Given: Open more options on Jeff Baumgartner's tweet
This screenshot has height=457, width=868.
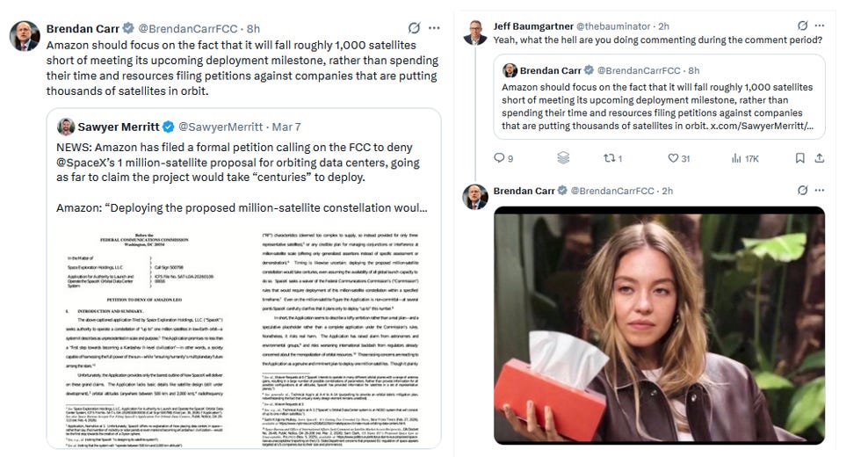Looking at the screenshot, I should pos(820,25).
